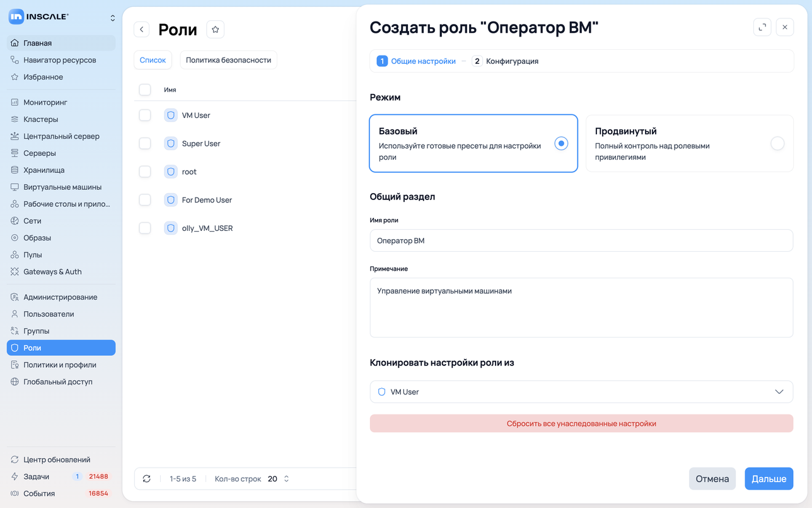This screenshot has height=508, width=812.
Task: Open Задачи in the sidebar
Action: click(61, 476)
